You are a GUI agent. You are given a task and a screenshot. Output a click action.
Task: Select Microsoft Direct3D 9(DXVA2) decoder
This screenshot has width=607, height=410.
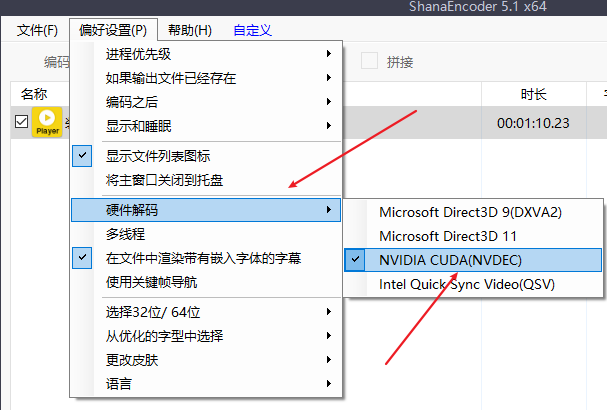click(470, 212)
